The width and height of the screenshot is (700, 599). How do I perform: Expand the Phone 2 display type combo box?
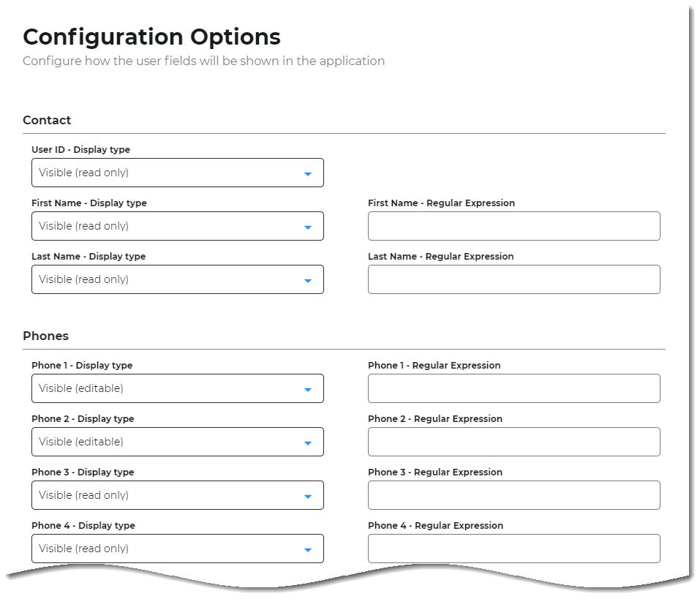coord(177,442)
